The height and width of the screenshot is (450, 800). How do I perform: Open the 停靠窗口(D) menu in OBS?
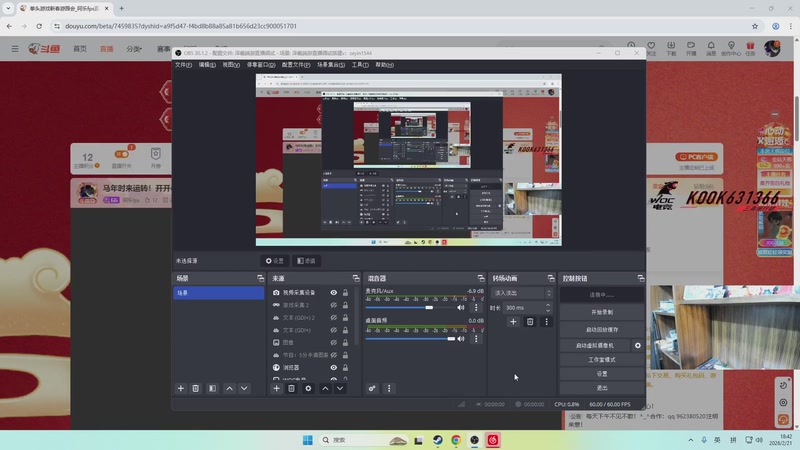(261, 65)
